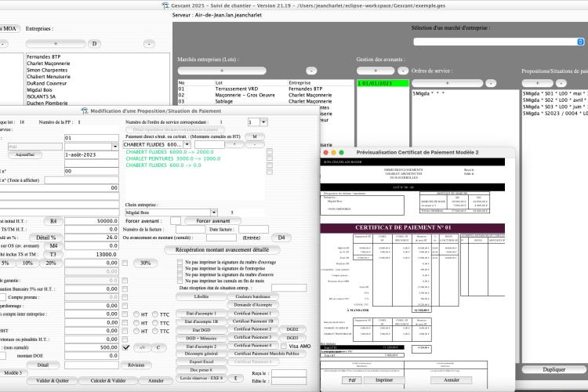Click the DGD3 button
Image resolution: width=588 pixels, height=392 pixels.
click(x=292, y=338)
